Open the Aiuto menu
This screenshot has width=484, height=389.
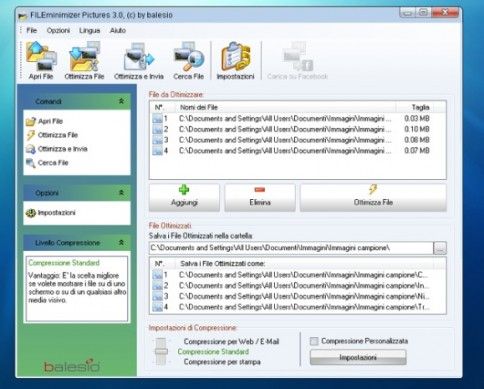click(x=118, y=30)
